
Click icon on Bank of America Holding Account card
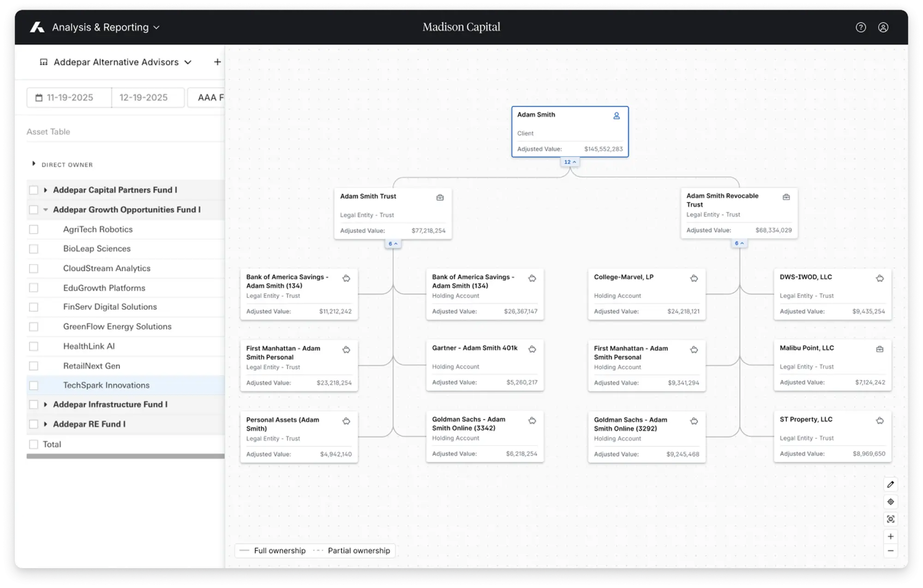point(532,278)
